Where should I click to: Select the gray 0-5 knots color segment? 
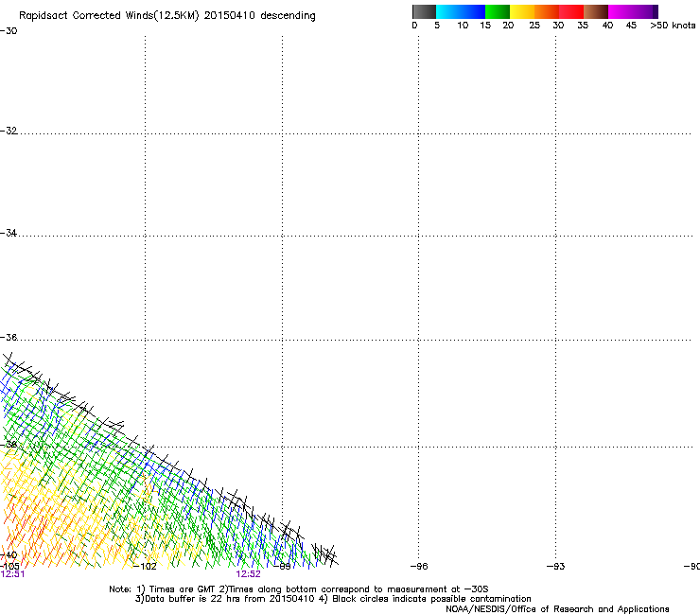424,11
